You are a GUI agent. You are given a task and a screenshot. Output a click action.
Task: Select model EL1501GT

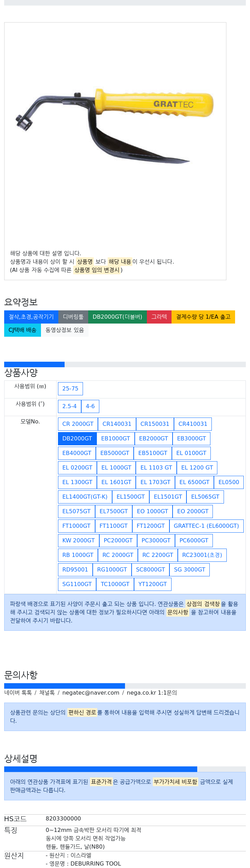(168, 497)
